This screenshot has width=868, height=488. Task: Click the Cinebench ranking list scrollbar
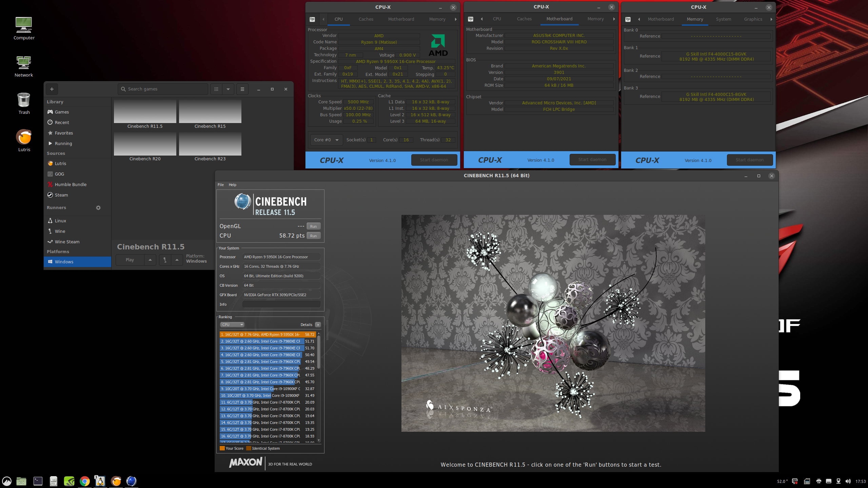tap(319, 352)
